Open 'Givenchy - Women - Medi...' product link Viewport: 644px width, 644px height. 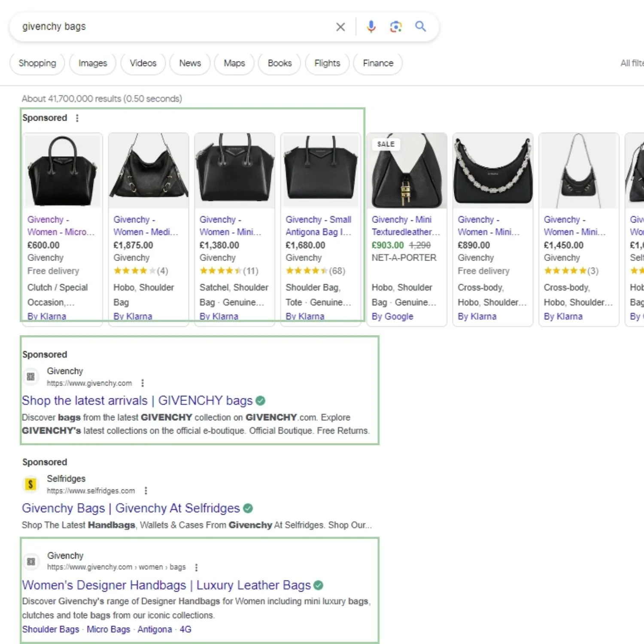[x=146, y=226]
